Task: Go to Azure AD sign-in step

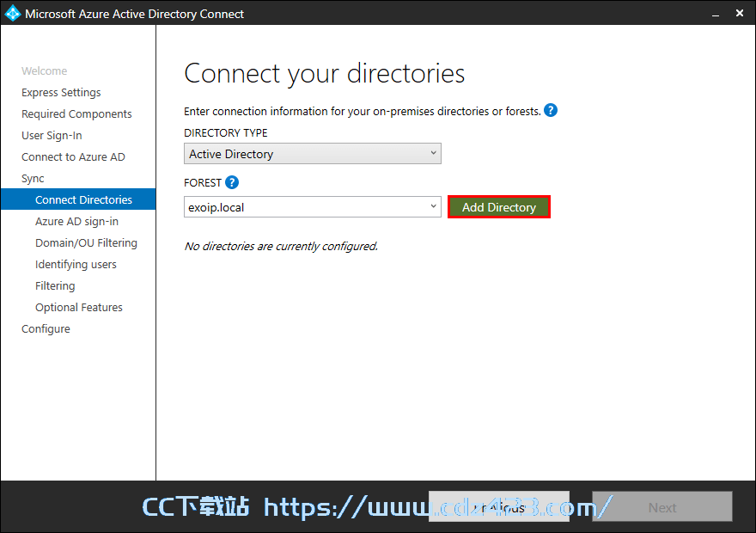Action: [76, 222]
